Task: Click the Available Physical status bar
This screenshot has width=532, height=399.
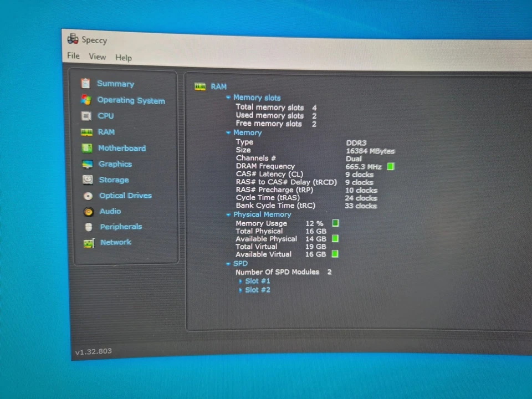Action: tap(335, 238)
